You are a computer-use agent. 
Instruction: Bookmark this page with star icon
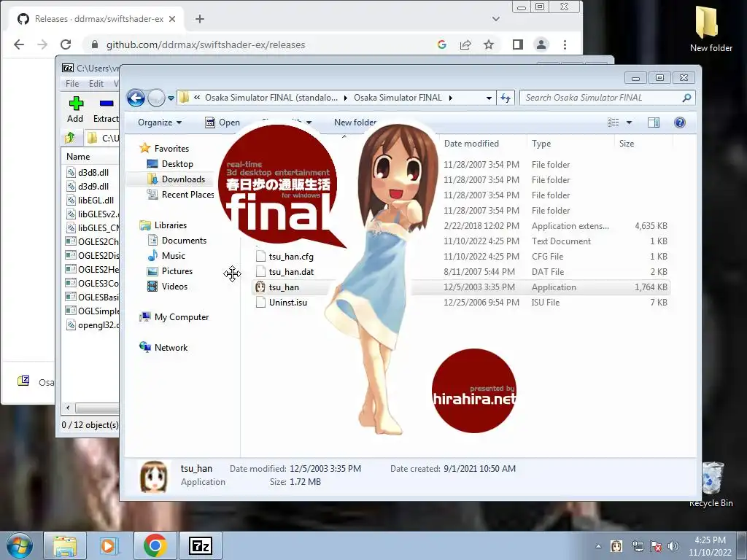(x=489, y=44)
